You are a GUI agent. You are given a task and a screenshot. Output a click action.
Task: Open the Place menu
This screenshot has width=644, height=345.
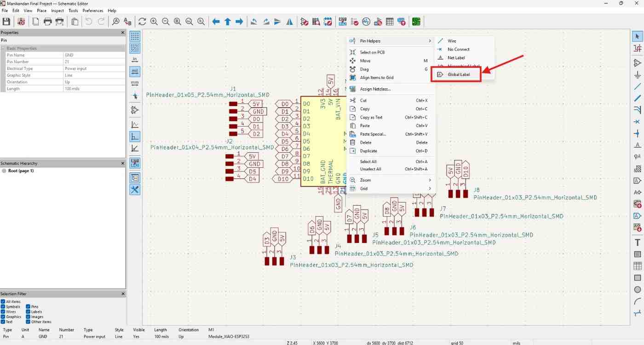click(x=41, y=10)
